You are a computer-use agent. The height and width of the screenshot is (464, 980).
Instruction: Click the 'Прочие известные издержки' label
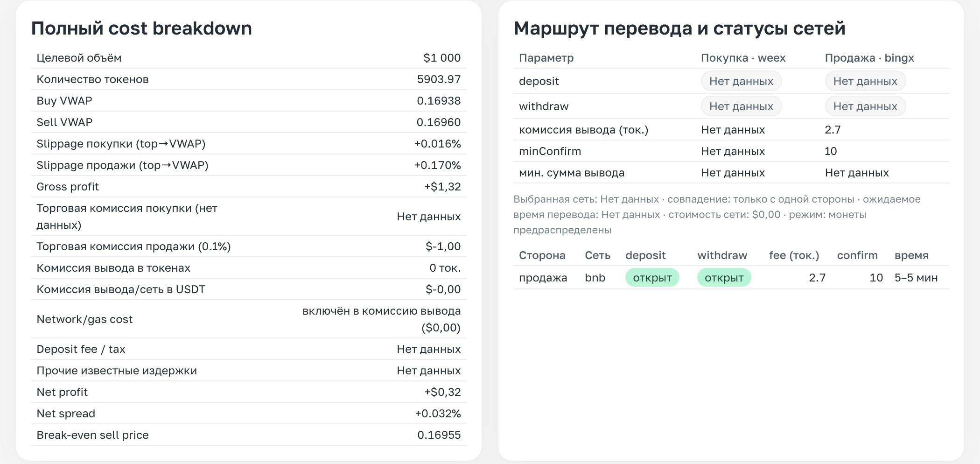point(117,371)
